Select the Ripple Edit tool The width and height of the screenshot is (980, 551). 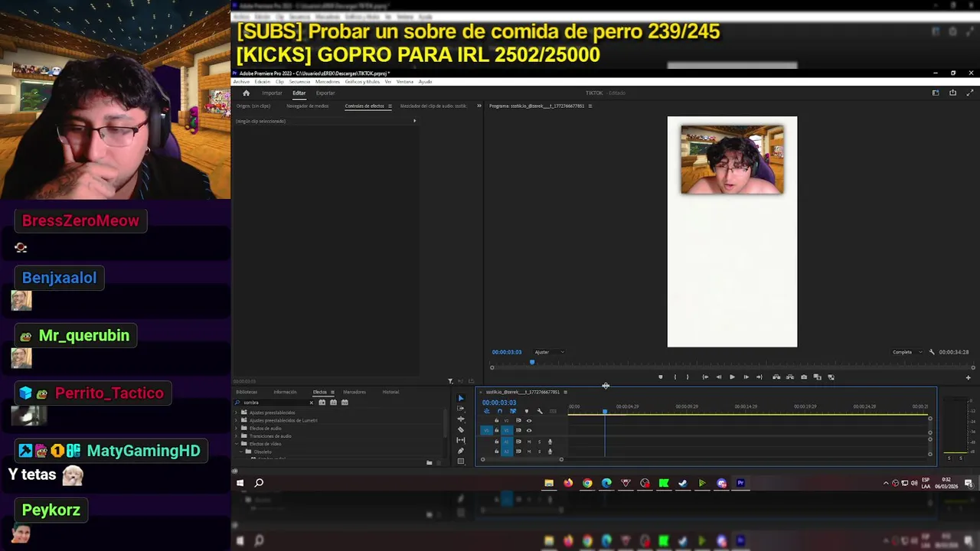pos(460,419)
